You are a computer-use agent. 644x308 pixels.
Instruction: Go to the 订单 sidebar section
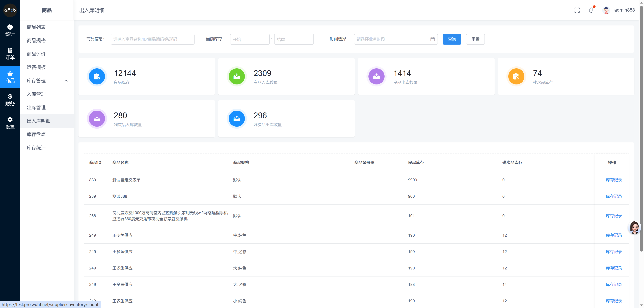pos(10,54)
